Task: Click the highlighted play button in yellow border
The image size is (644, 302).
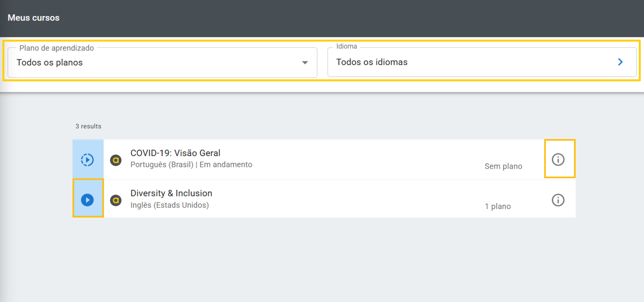Action: (87, 200)
